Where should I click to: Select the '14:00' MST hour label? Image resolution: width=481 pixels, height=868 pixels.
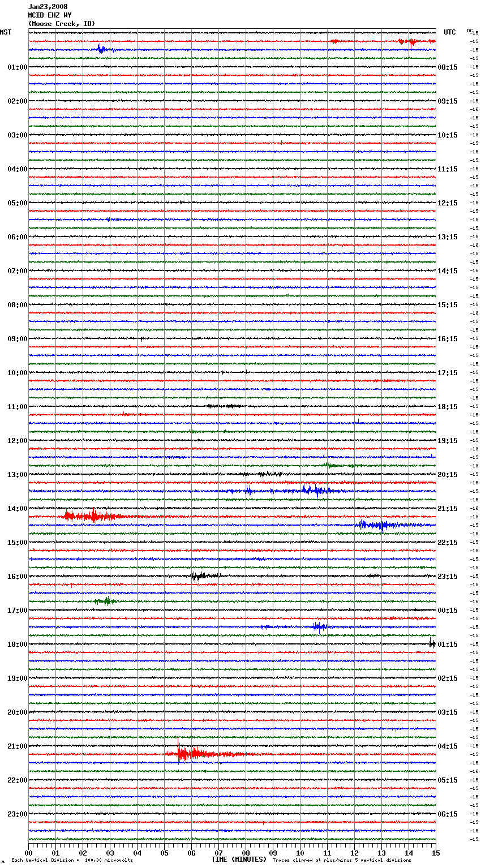tap(17, 509)
